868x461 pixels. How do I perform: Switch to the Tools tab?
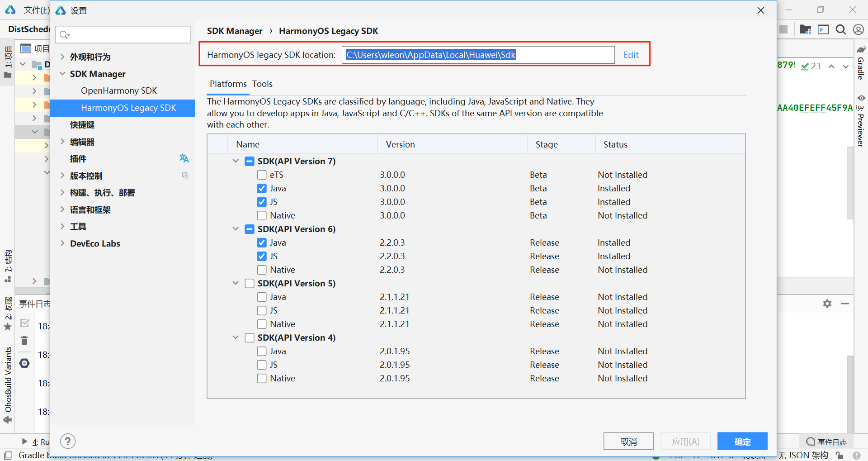(x=262, y=84)
